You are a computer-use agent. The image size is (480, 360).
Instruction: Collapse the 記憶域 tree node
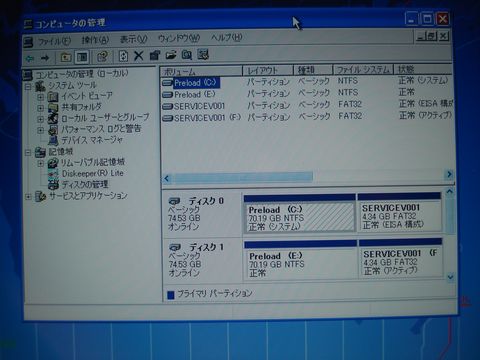pos(28,153)
